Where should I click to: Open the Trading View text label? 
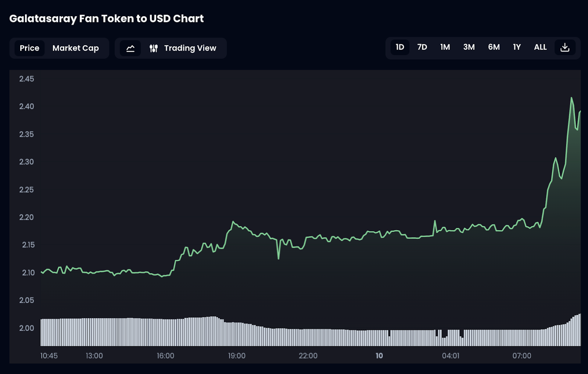pyautogui.click(x=190, y=48)
